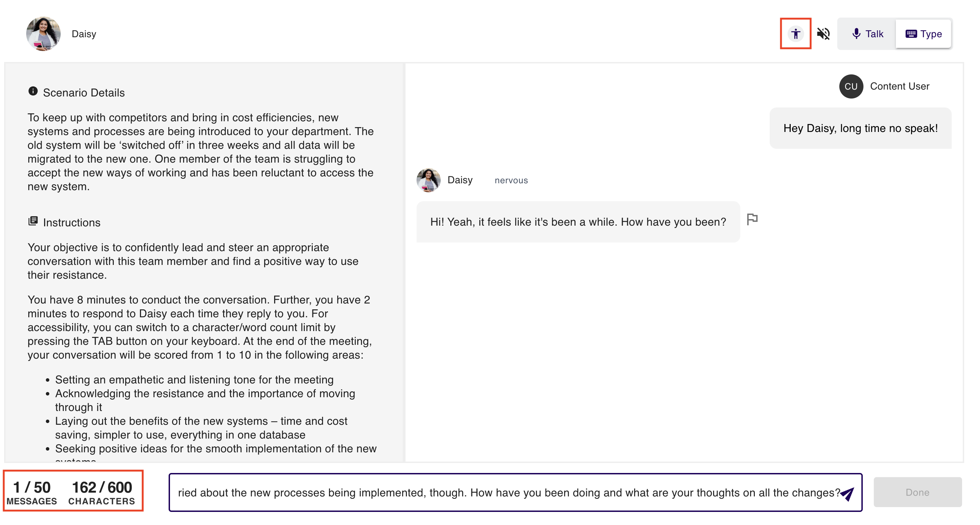
Task: Click the CU Content User avatar
Action: tap(851, 87)
